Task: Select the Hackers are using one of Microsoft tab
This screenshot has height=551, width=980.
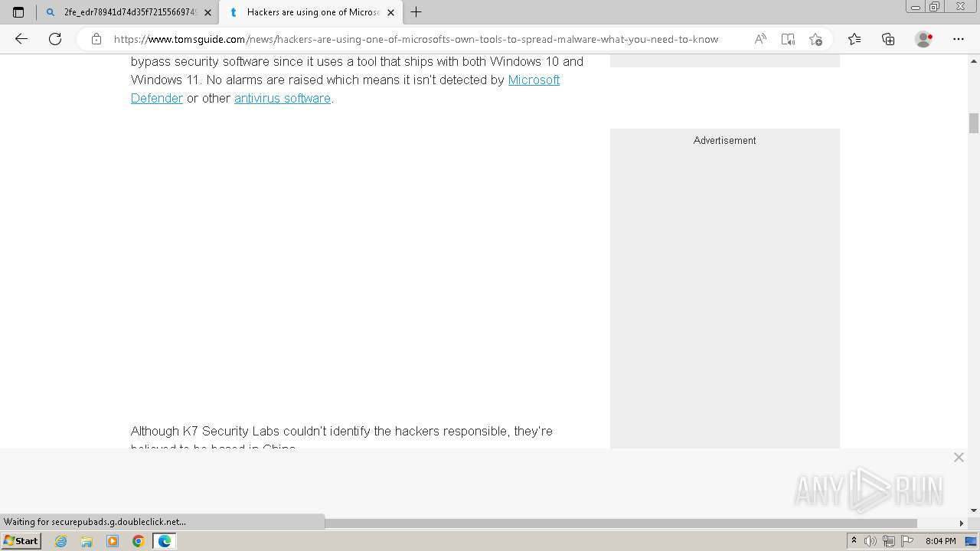Action: tap(310, 12)
